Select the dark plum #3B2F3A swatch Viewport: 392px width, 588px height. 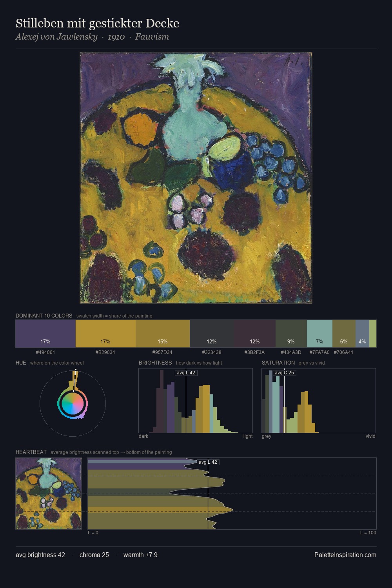coord(255,334)
